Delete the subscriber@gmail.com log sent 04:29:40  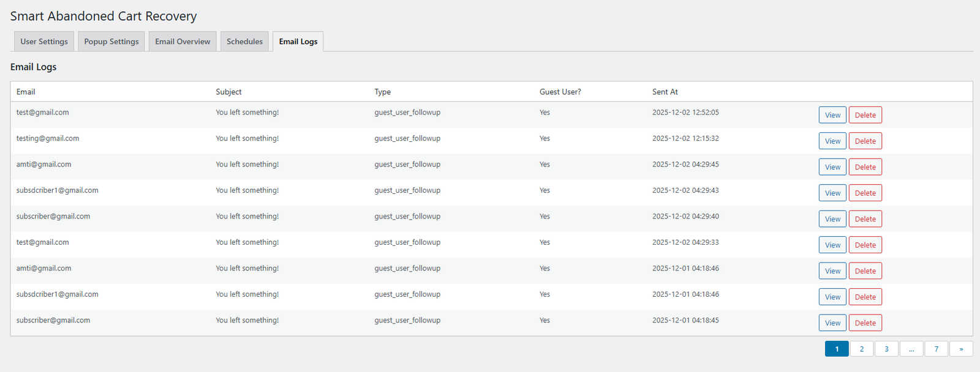[865, 219]
